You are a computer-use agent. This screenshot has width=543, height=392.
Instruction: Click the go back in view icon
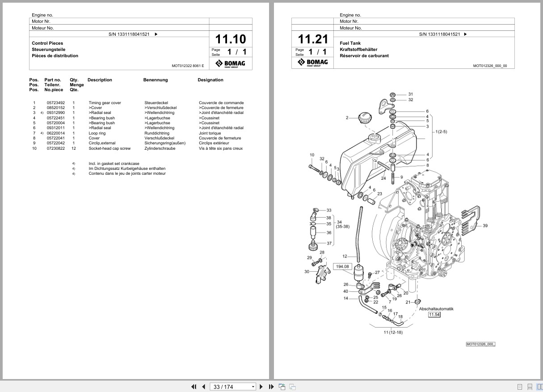(x=282, y=387)
